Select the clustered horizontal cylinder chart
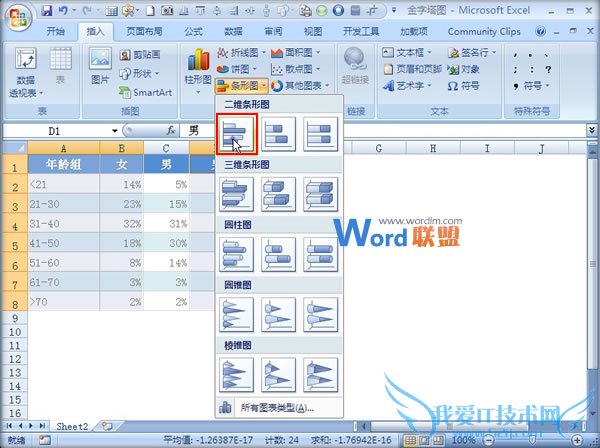 click(x=236, y=254)
